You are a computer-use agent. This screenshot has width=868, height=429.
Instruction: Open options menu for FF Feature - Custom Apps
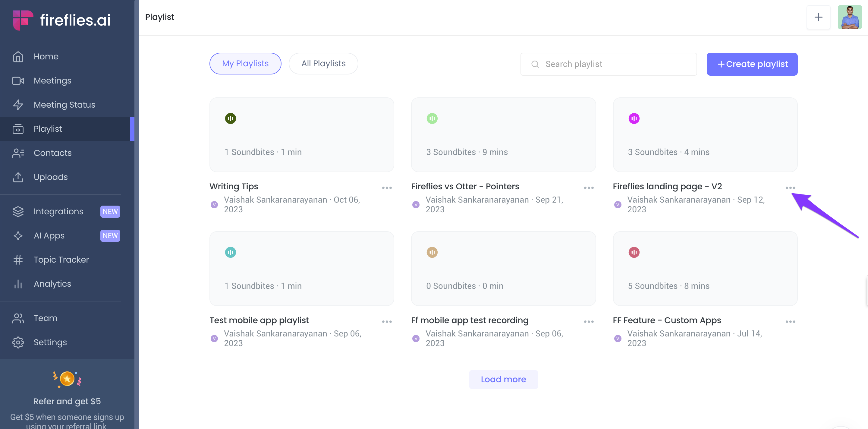pyautogui.click(x=790, y=322)
